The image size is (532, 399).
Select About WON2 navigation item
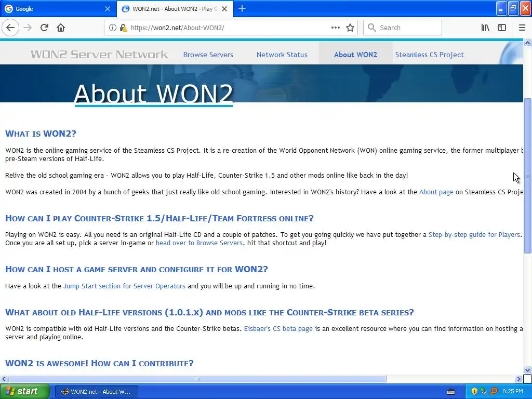[355, 55]
